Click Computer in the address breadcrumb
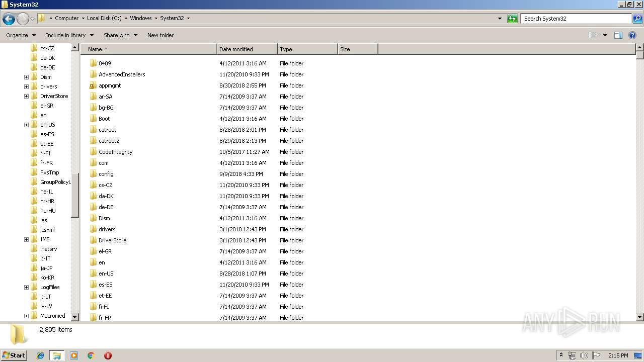The height and width of the screenshot is (362, 644). (66, 18)
